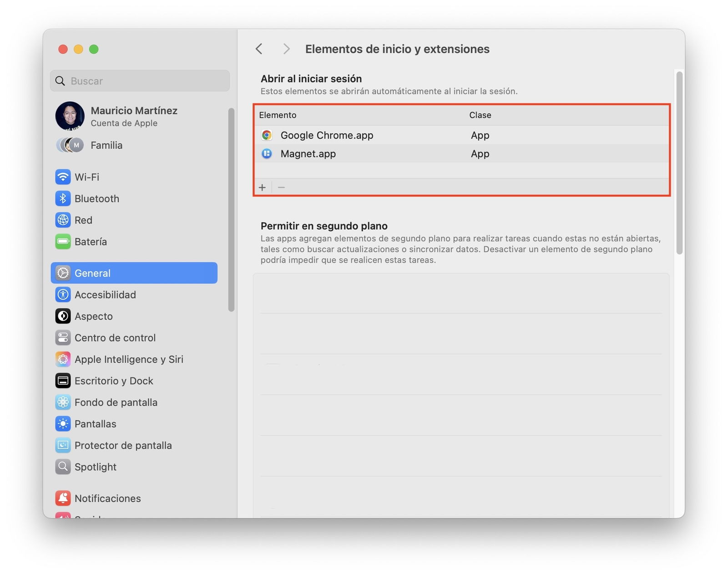Open Notificaciones bell icon

click(63, 498)
